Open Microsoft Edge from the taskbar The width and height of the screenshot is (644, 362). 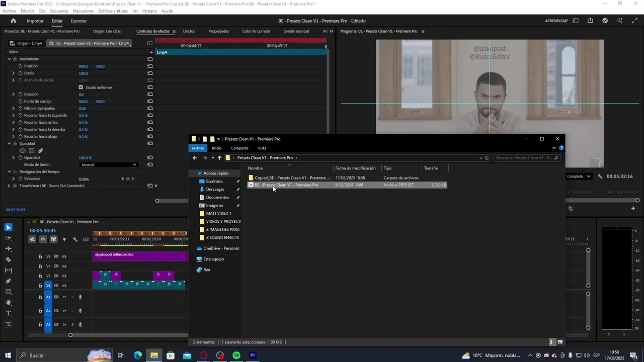click(x=137, y=355)
